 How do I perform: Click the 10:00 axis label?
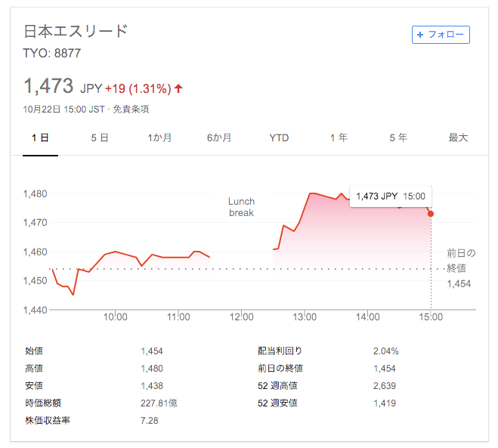tap(116, 317)
